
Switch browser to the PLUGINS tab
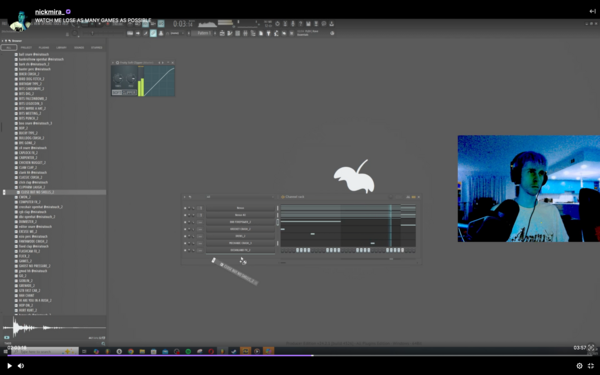coord(44,47)
